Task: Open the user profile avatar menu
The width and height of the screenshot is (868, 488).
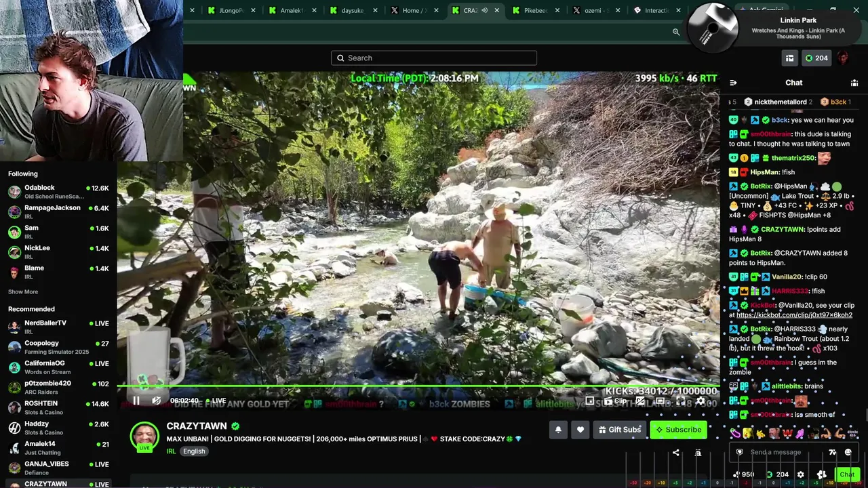Action: point(843,58)
